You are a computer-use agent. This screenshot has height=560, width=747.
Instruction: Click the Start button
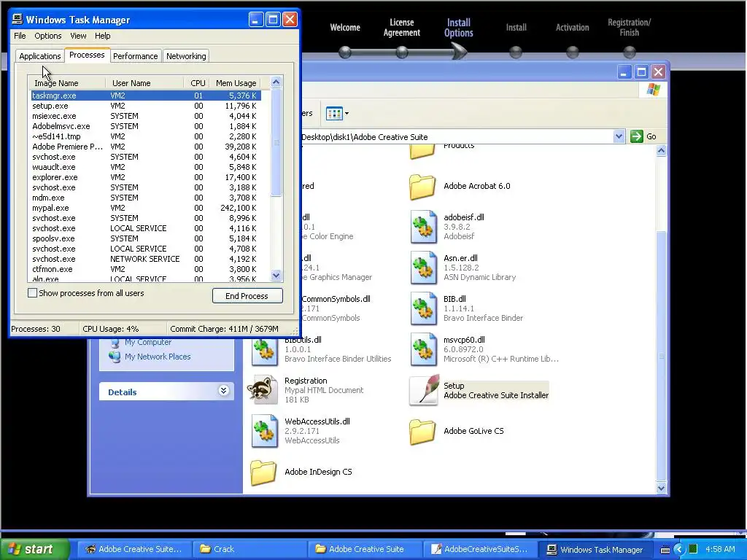pos(35,549)
